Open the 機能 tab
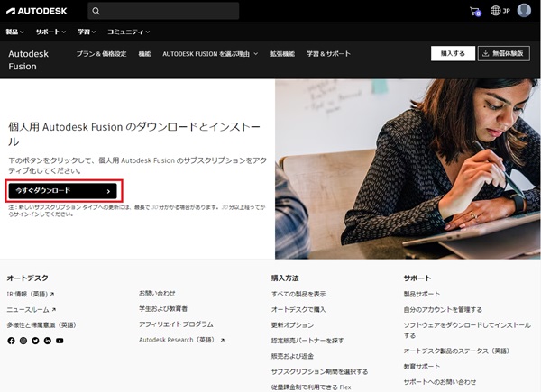This screenshot has width=541, height=392. point(144,54)
